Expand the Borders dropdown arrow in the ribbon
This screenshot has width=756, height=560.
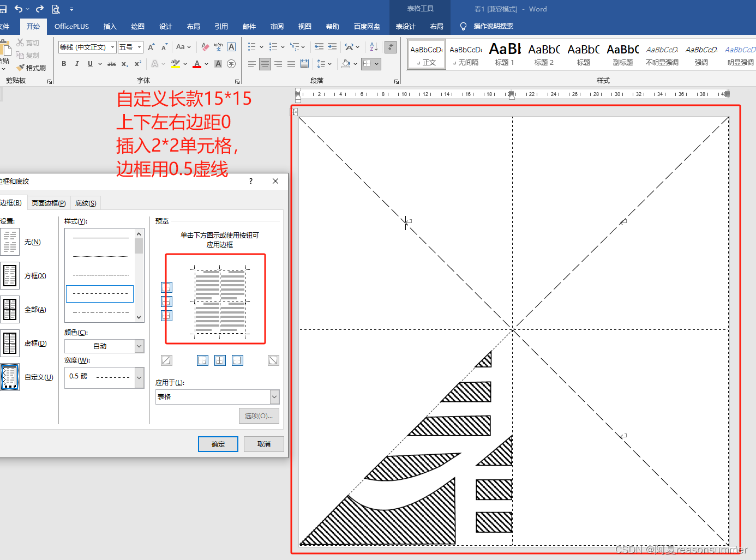[x=376, y=64]
